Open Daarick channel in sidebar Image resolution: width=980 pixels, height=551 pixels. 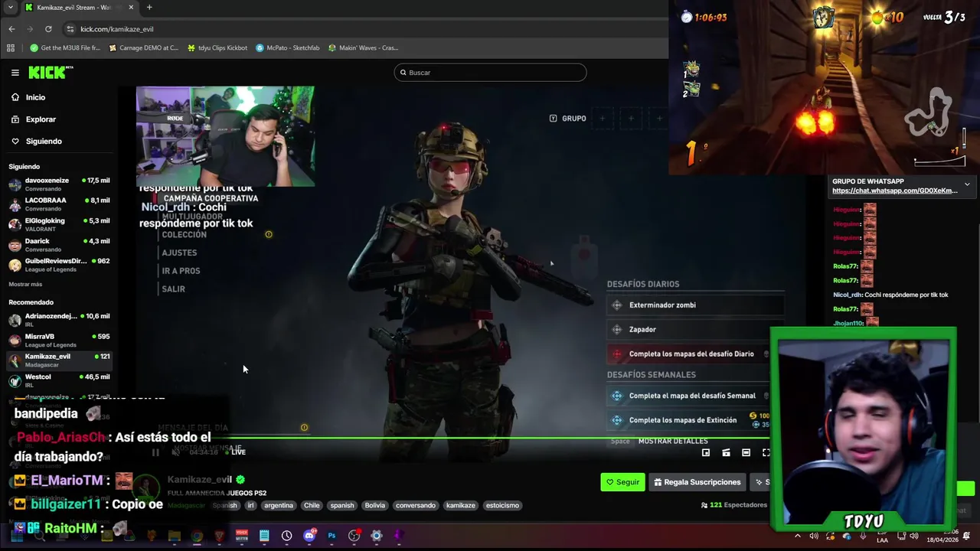[60, 245]
